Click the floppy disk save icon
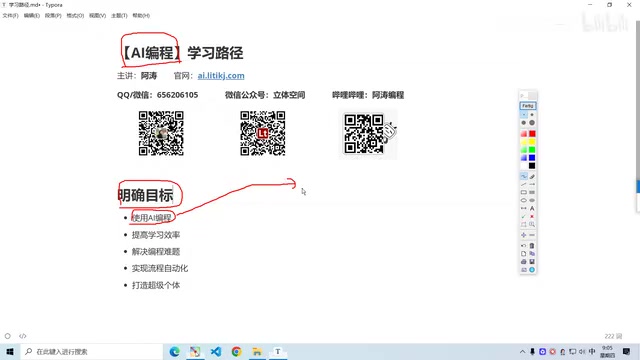Image resolution: width=640 pixels, height=360 pixels. point(532,262)
